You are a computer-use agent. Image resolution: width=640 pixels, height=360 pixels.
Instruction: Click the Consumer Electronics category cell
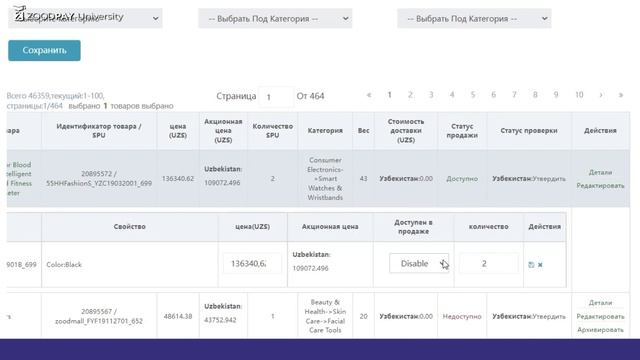point(325,179)
